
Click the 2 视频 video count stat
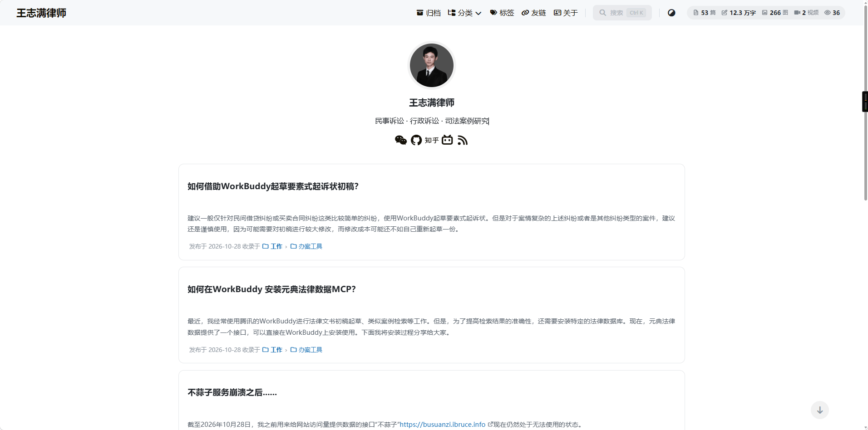click(x=806, y=13)
